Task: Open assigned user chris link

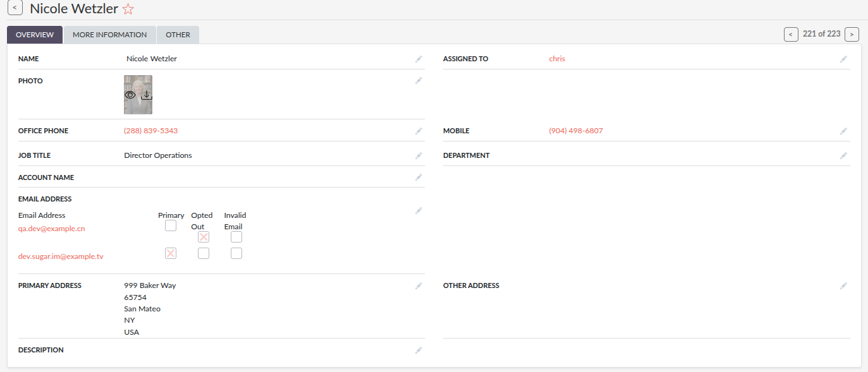Action: pos(557,59)
